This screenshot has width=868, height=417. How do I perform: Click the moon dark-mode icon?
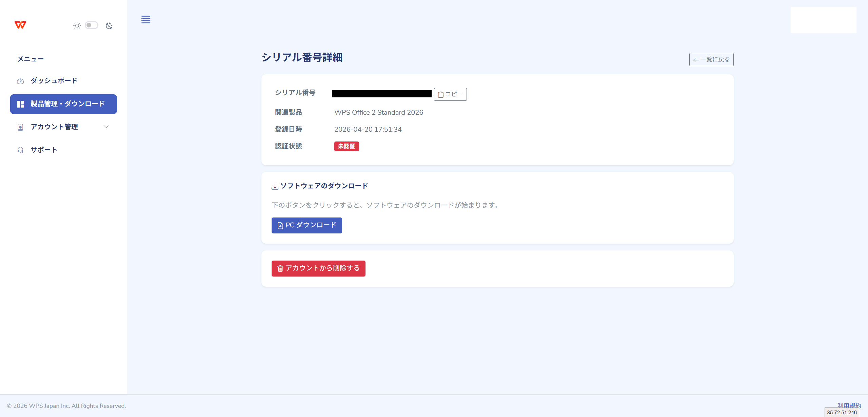coord(109,25)
